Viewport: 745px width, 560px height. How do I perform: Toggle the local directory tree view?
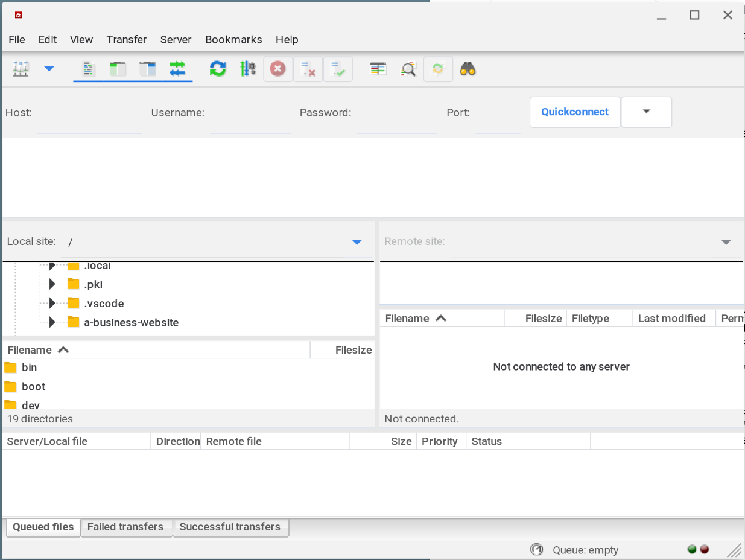[118, 69]
